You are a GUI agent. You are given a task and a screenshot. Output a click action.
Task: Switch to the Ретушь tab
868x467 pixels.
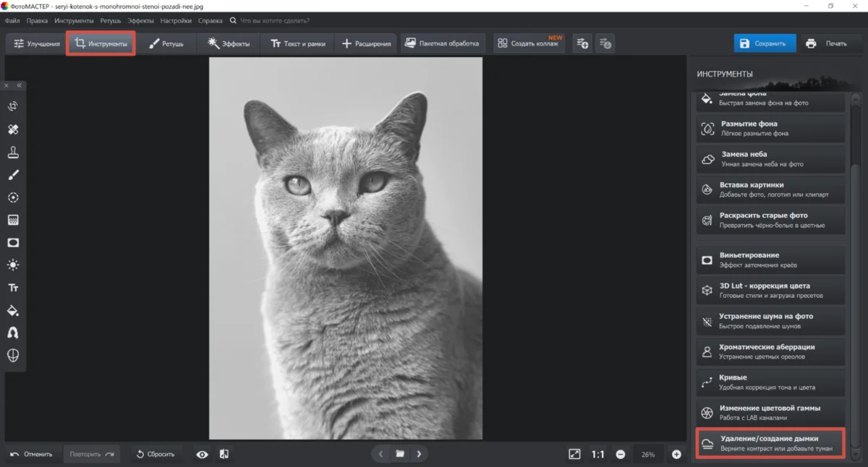166,43
